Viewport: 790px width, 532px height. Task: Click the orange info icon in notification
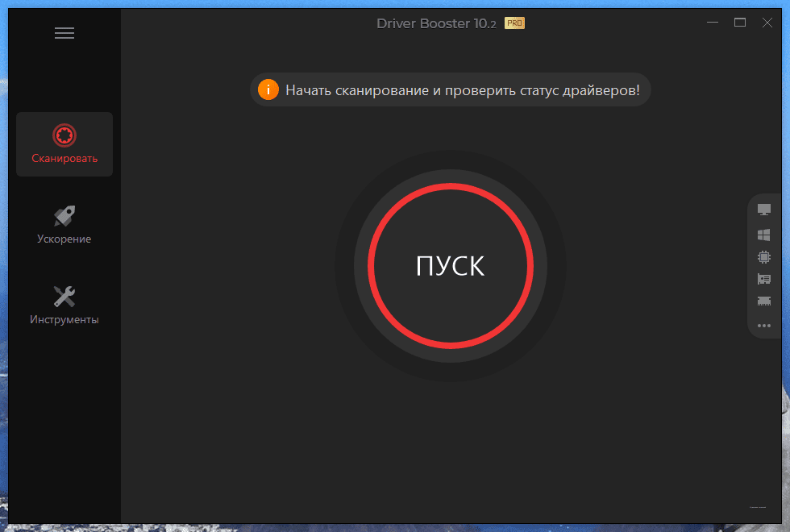tap(268, 90)
